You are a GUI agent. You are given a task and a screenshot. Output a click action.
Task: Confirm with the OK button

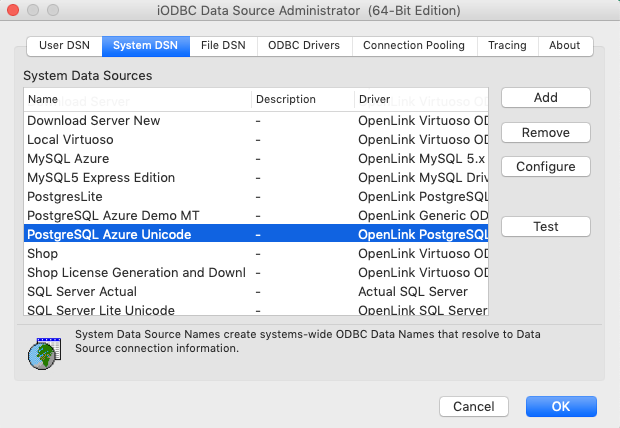561,406
